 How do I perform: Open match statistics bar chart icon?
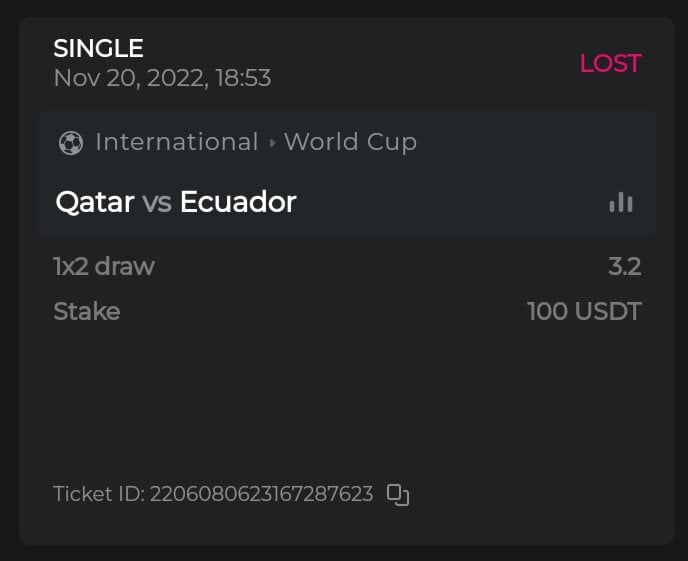click(621, 202)
